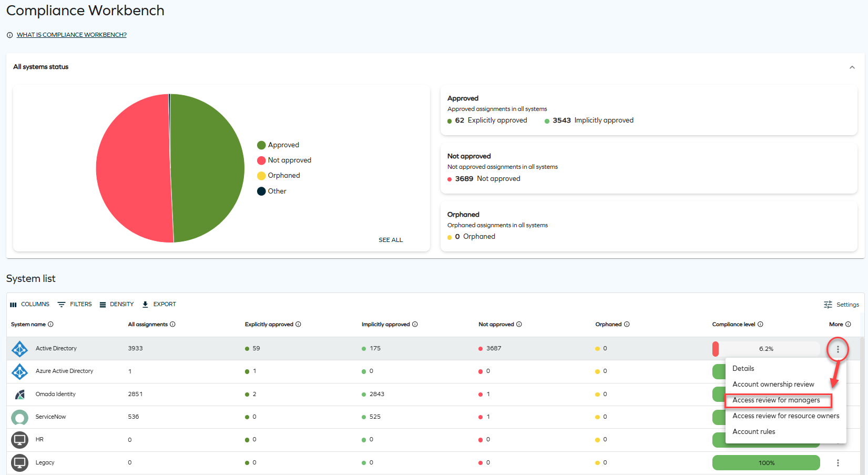Sort by the System name column header

tap(28, 325)
